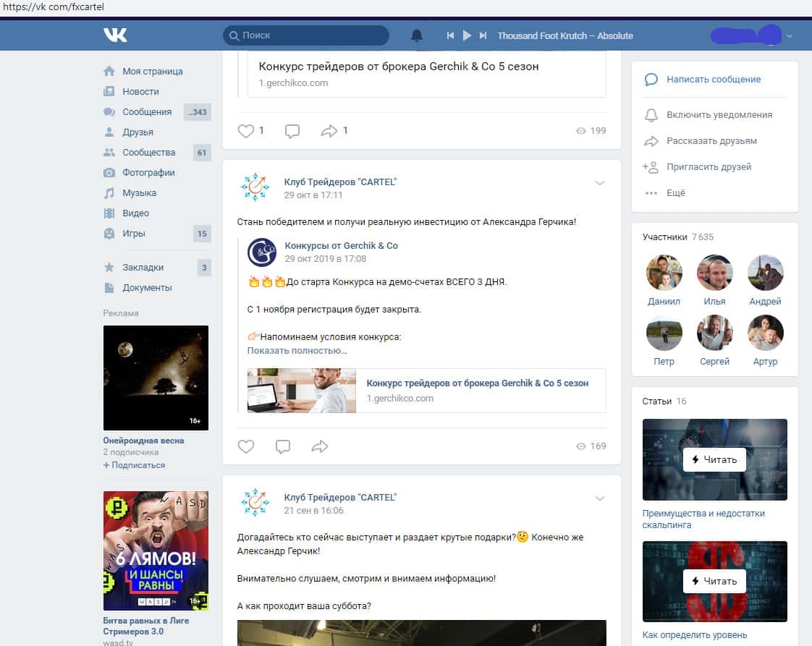Click 'Написать сообщение' button
Screen dimensions: 812x646
point(713,80)
